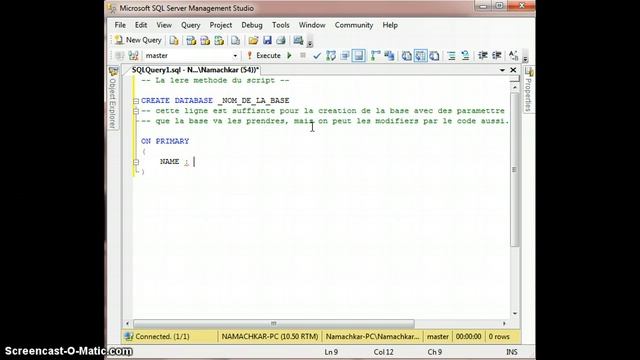Click the Cancel Executing Query stop icon
The image size is (640, 360).
point(303,56)
